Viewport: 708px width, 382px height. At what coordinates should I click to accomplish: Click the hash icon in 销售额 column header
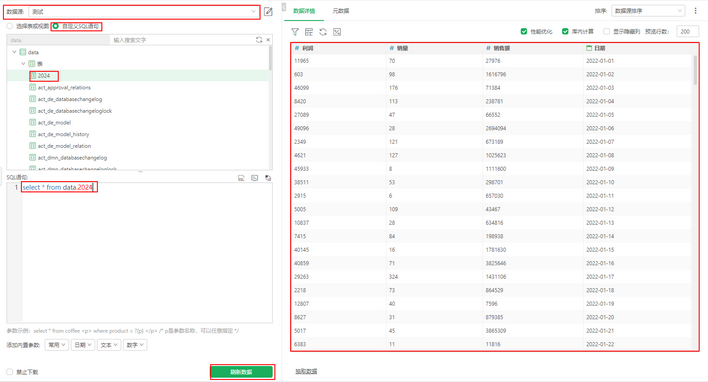click(x=488, y=48)
